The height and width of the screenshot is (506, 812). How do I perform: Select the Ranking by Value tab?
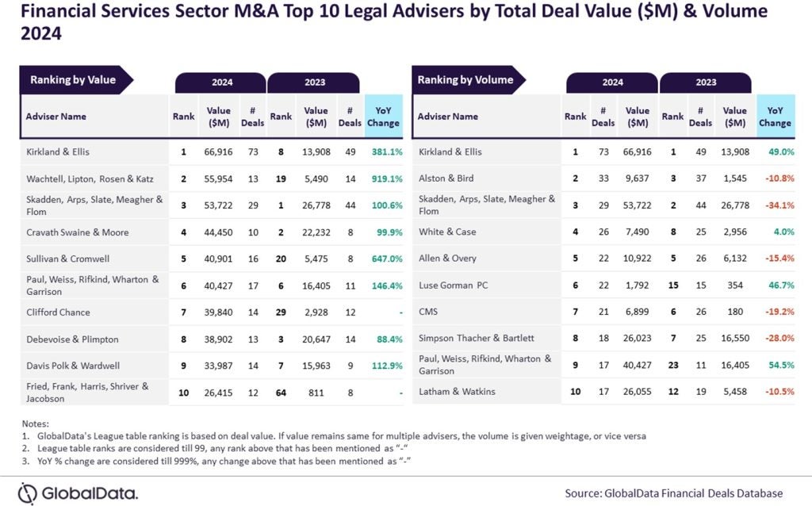coord(75,80)
